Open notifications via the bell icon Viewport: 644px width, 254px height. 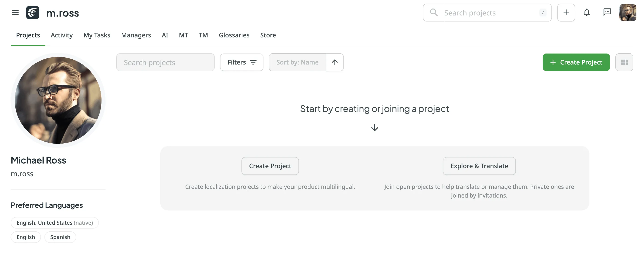[x=587, y=12]
